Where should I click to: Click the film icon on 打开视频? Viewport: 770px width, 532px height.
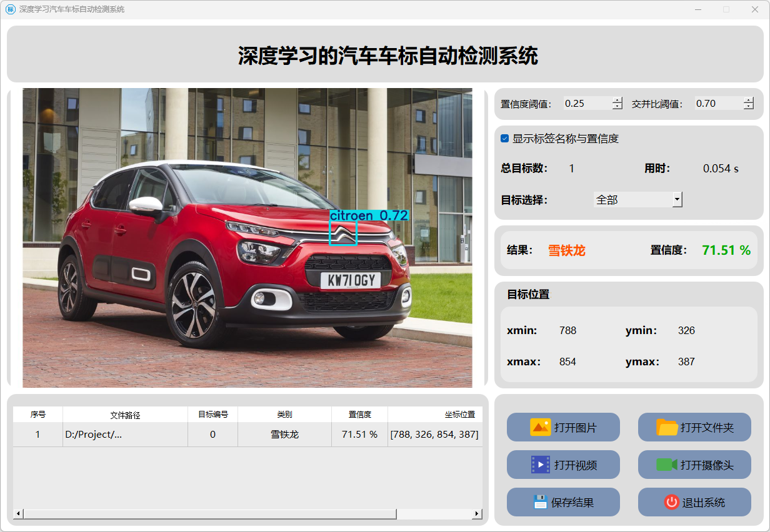[540, 465]
